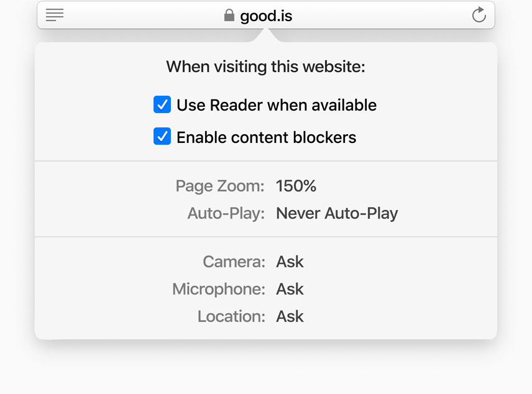Click the Page Zoom label

pyautogui.click(x=220, y=186)
